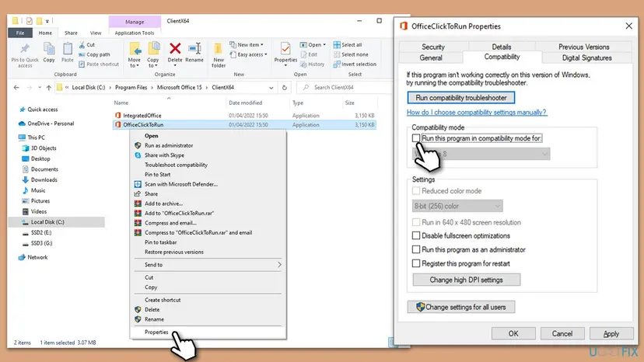Click History in the Open group

[312, 64]
